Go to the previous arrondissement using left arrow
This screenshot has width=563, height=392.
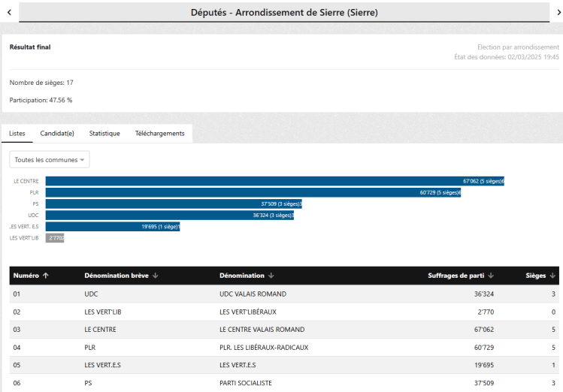[x=8, y=13]
